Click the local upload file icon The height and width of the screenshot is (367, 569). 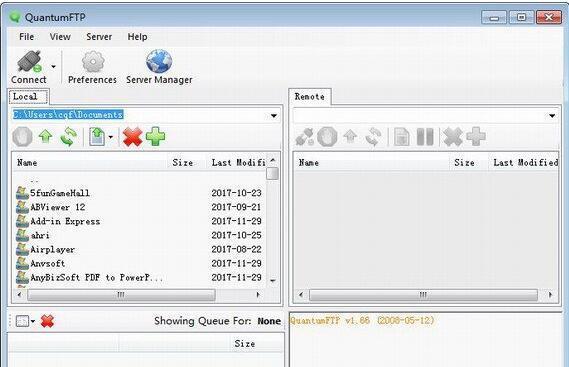coord(97,137)
